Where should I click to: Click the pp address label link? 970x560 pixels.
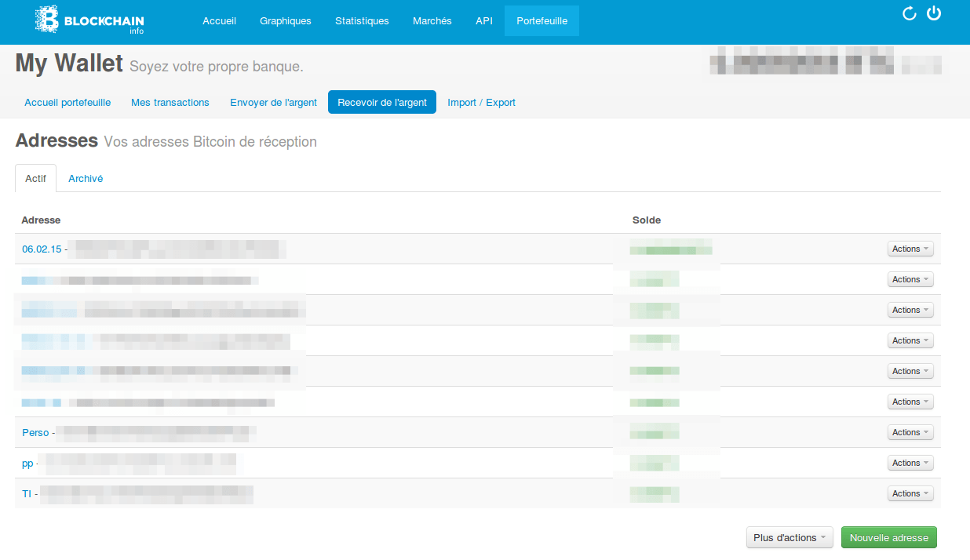(27, 464)
